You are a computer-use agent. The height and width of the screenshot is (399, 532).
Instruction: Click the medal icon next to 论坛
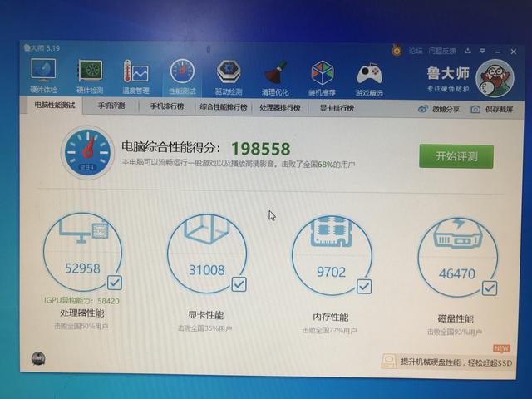397,51
